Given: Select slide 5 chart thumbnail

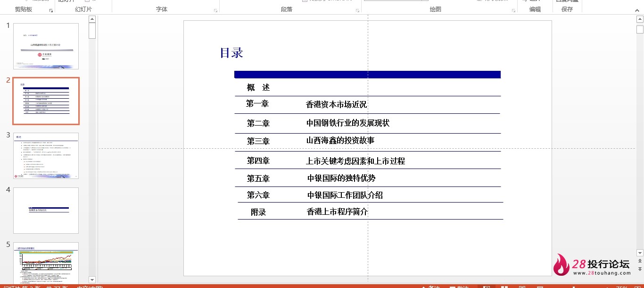Looking at the screenshot, I should [46, 263].
